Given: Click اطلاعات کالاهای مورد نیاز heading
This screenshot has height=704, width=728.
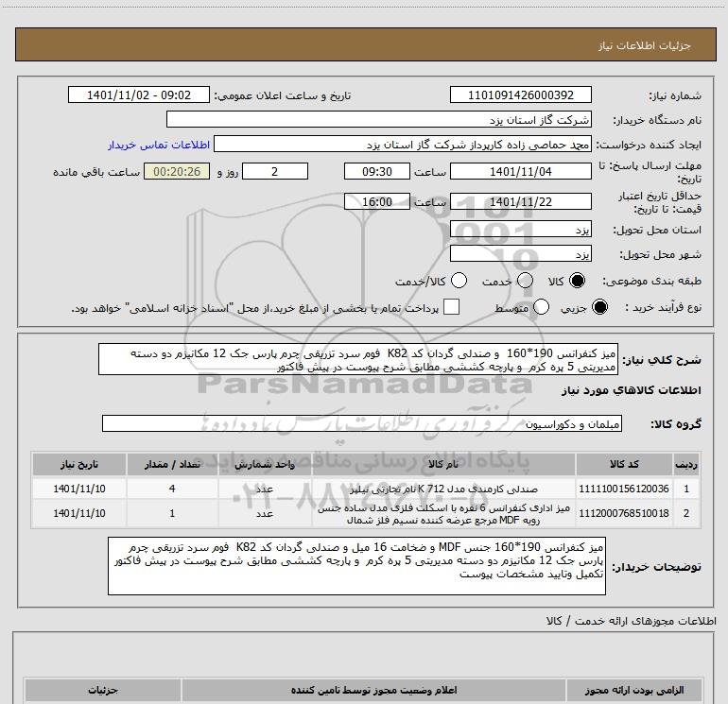Looking at the screenshot, I should pyautogui.click(x=631, y=390).
